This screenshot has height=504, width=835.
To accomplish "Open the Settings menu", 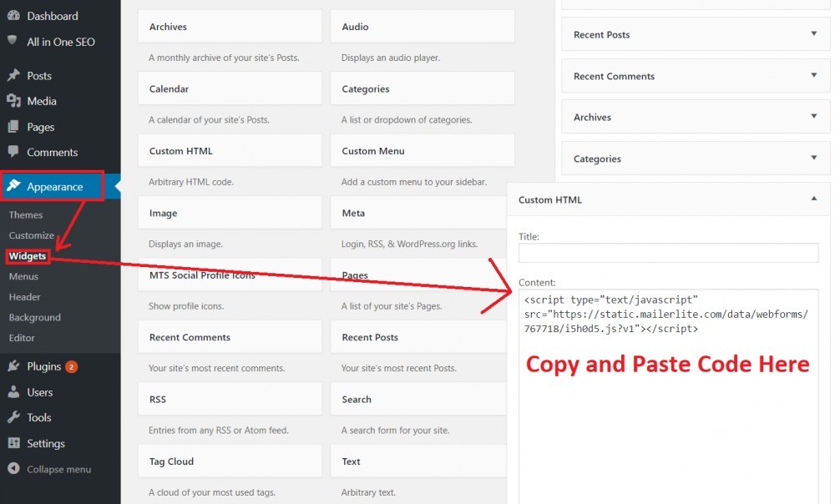I will [x=46, y=443].
